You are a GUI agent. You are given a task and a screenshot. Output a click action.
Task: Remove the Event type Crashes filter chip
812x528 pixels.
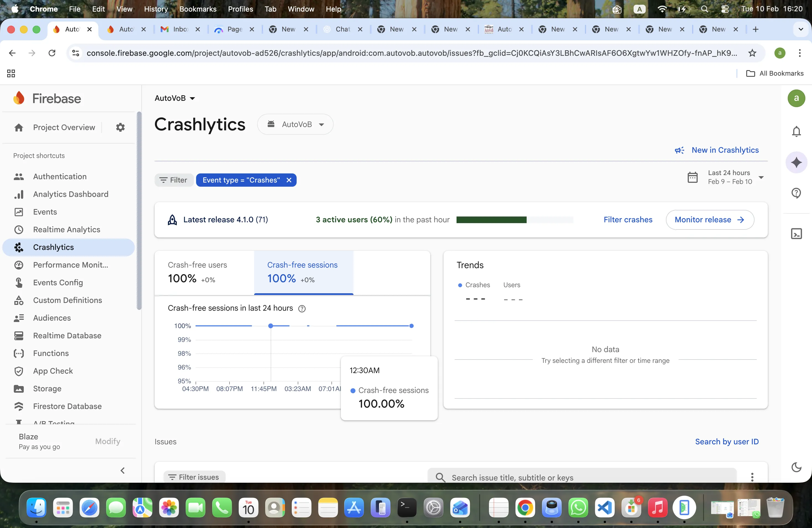click(x=289, y=180)
